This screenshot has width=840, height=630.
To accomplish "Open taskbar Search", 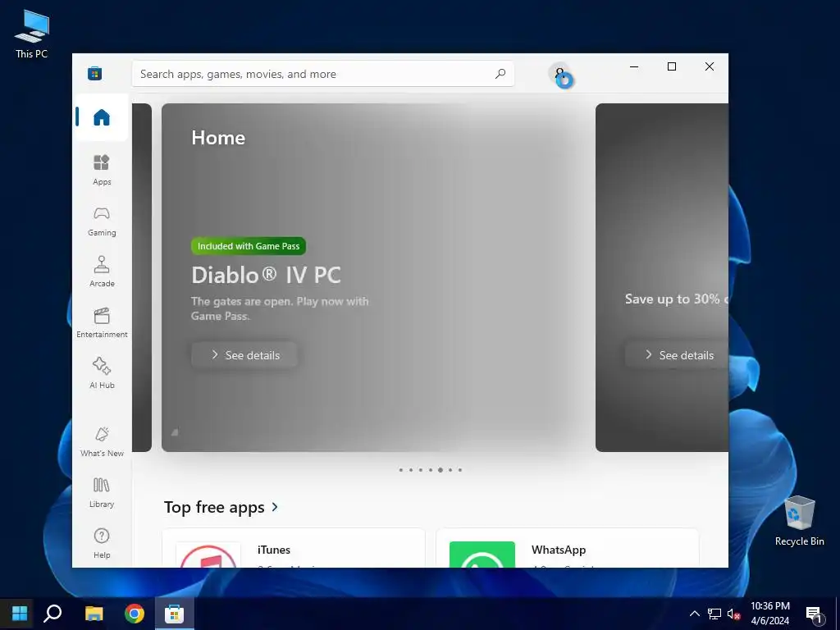I will [x=52, y=614].
